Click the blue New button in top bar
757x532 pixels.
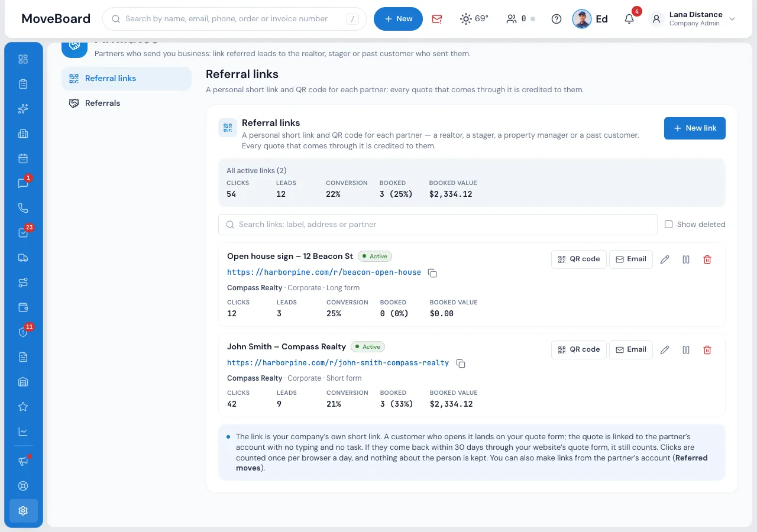(x=398, y=19)
